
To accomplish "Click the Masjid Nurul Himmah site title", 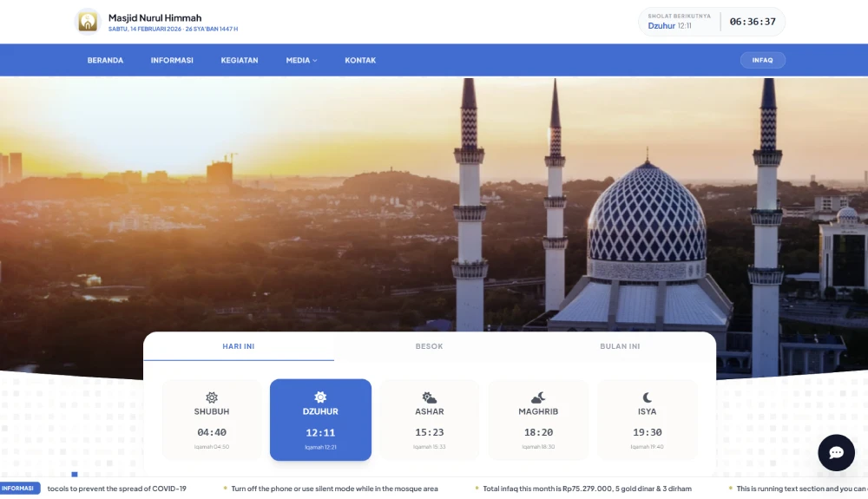I will tap(155, 17).
